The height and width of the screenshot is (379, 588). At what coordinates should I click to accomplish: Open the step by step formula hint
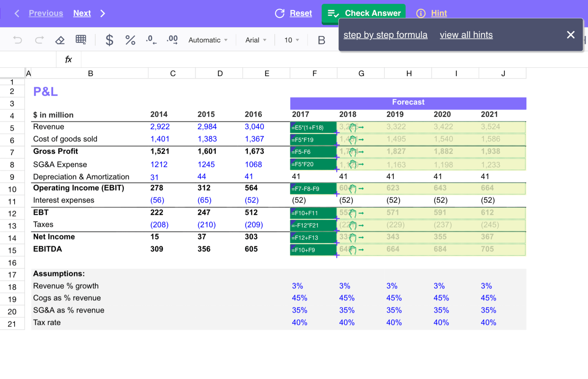[385, 35]
